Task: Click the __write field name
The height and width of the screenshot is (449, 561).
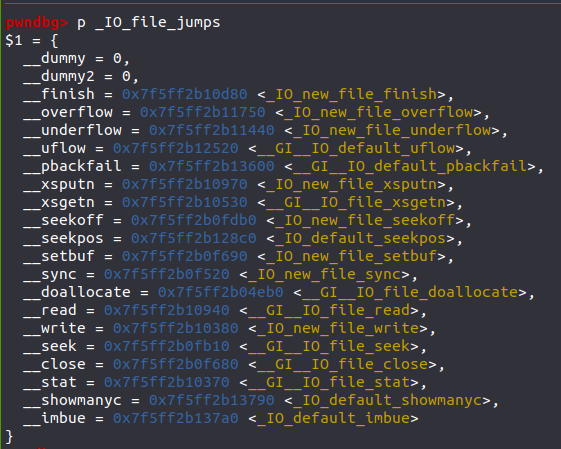Action: click(54, 328)
